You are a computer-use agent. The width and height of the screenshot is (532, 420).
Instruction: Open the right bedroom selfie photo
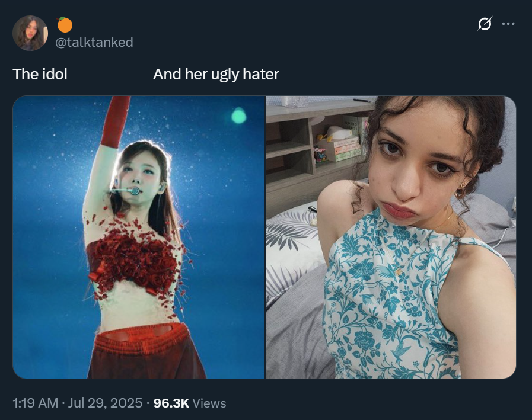pyautogui.click(x=391, y=237)
